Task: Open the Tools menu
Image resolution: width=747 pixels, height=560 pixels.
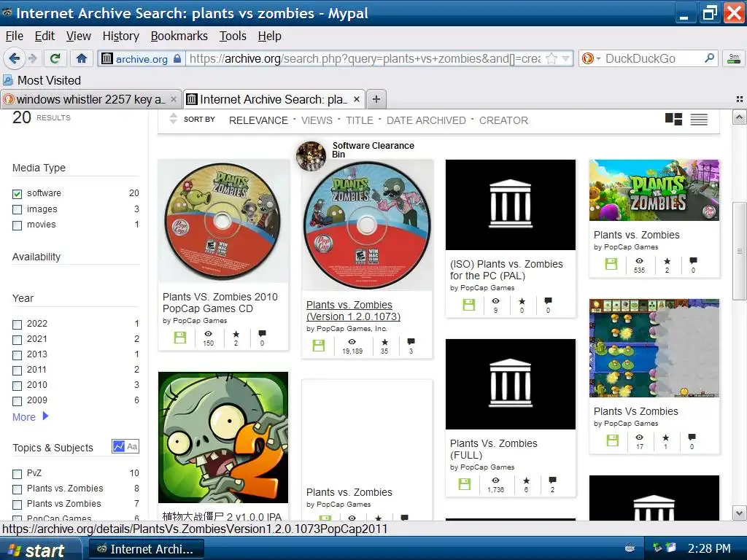Action: tap(233, 36)
